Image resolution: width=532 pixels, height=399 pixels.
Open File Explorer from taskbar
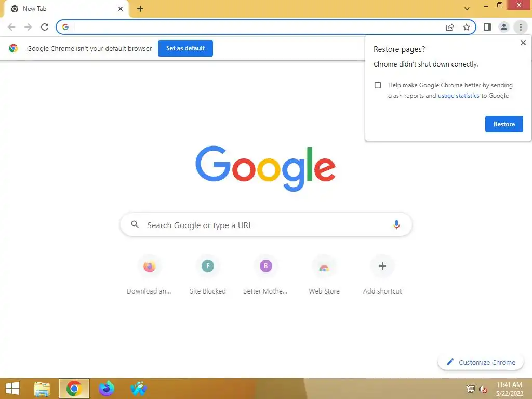coord(42,389)
